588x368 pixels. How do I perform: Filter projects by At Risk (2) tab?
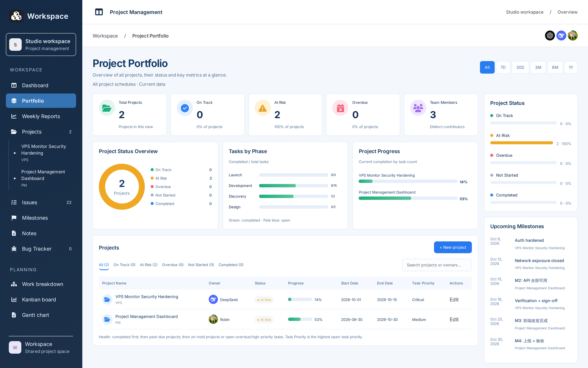[149, 265]
